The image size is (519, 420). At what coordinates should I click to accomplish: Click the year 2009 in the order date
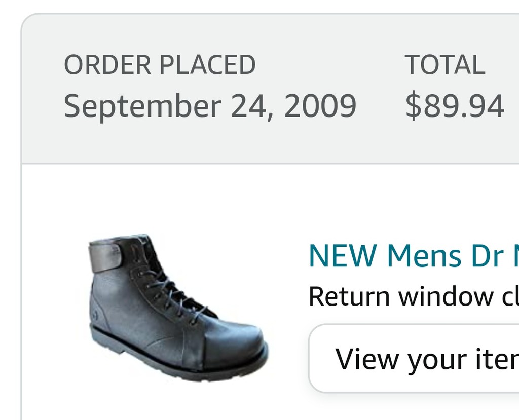(x=320, y=105)
